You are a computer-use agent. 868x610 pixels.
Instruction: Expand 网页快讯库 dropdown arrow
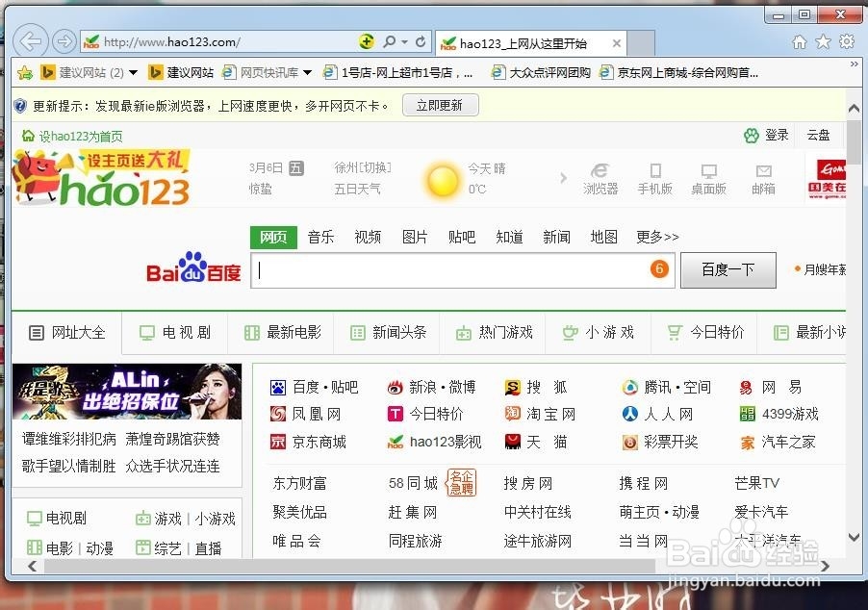(308, 72)
